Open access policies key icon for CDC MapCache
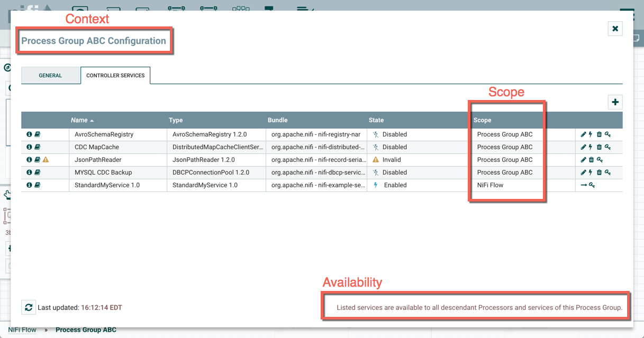This screenshot has width=644, height=338. 607,147
